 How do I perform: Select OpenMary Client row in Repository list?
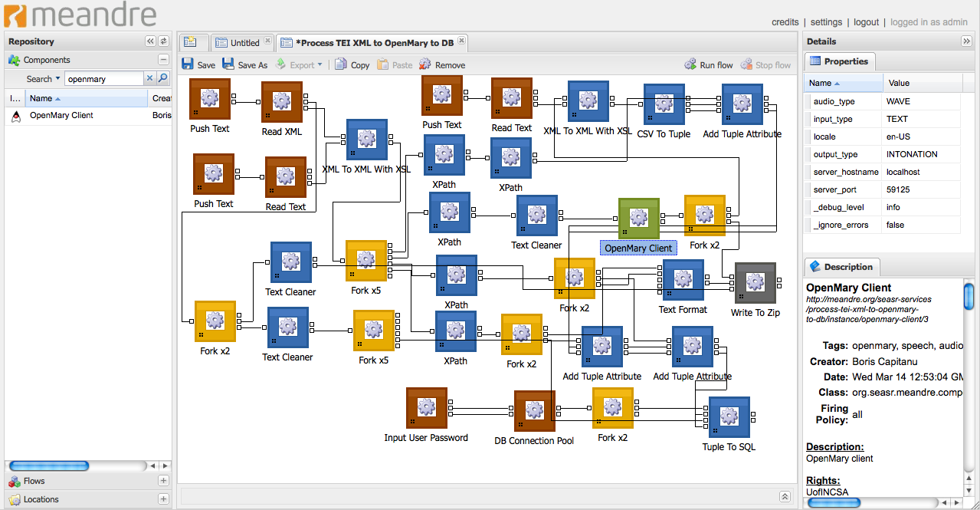(x=88, y=116)
